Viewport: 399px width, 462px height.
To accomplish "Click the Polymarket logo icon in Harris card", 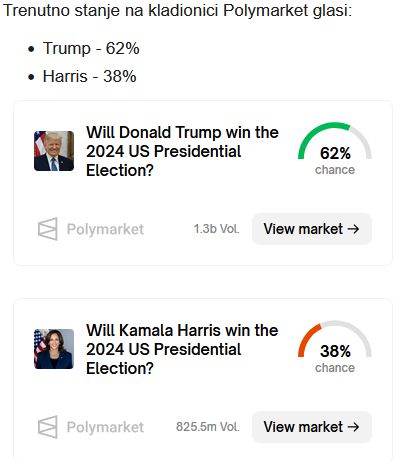I will [x=48, y=427].
